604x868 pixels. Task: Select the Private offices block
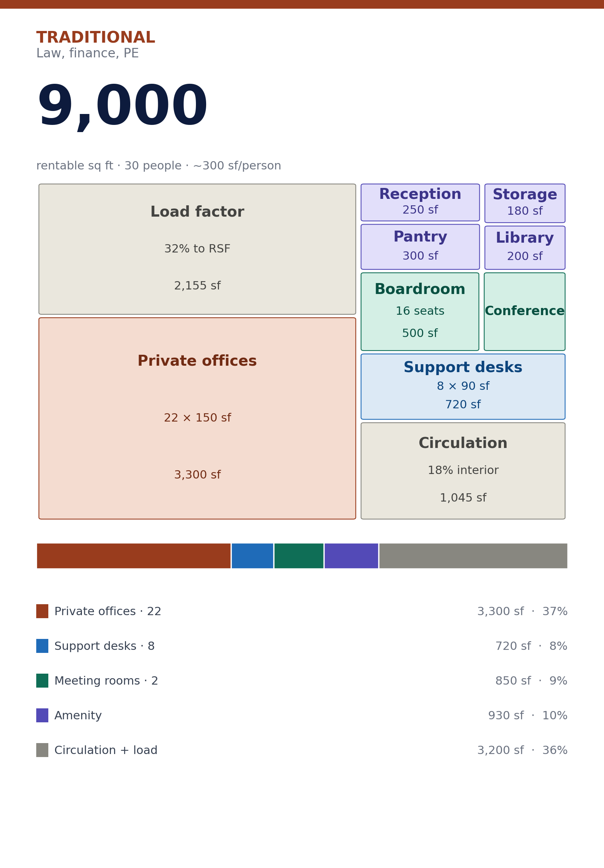[197, 418]
